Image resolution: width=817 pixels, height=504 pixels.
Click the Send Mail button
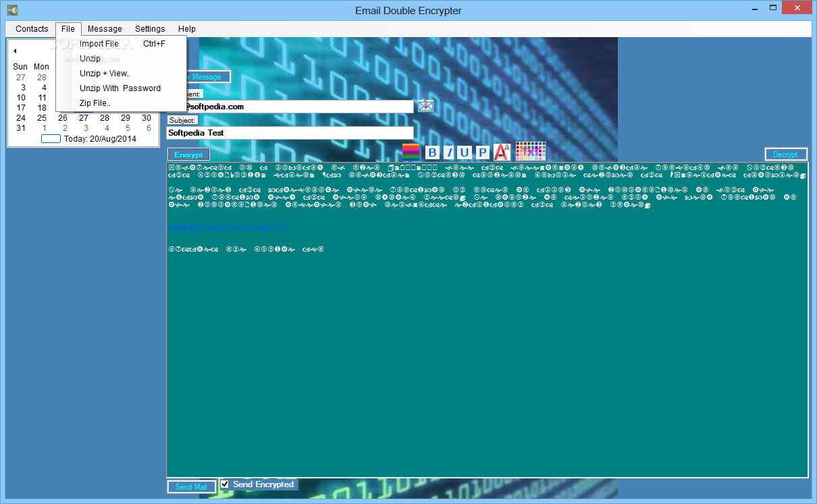[191, 487]
